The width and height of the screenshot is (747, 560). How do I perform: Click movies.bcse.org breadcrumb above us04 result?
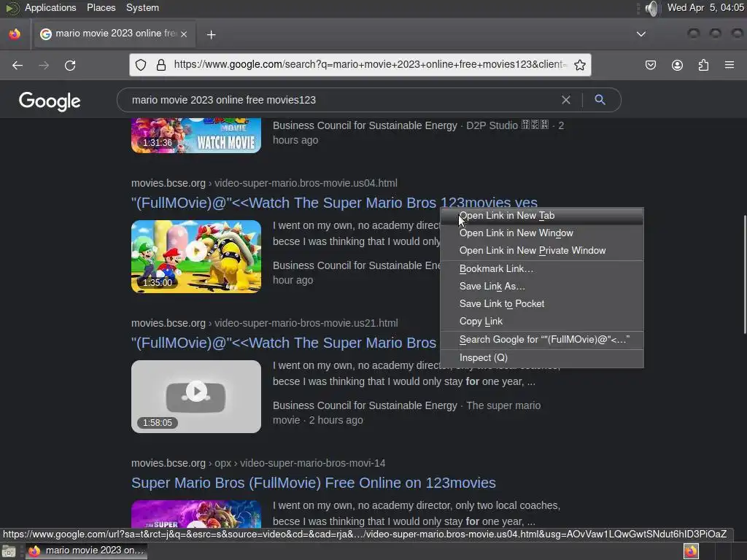tap(169, 183)
